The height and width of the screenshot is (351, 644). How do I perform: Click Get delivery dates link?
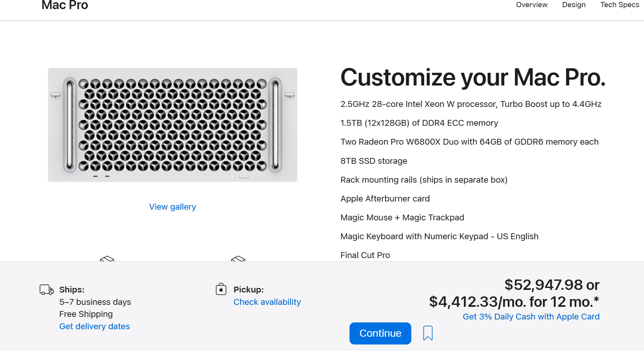(x=94, y=326)
